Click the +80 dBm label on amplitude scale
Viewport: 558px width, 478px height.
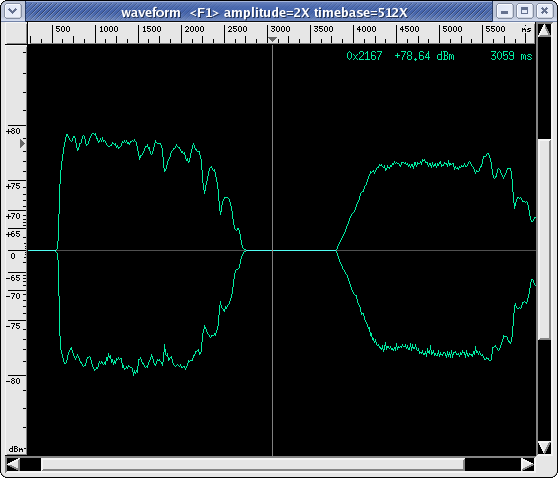[13, 131]
